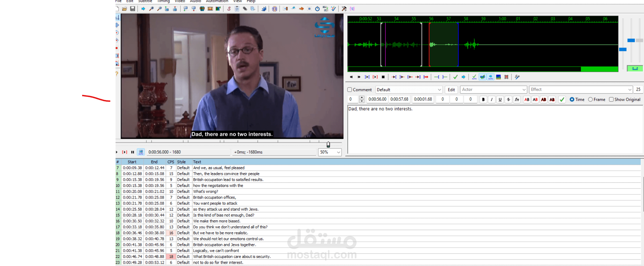Toggle auto go-to-next-line on commit

[x=483, y=77]
